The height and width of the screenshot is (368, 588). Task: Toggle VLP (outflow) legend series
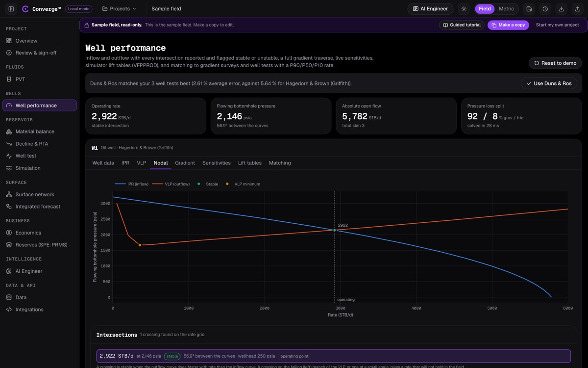coord(171,184)
